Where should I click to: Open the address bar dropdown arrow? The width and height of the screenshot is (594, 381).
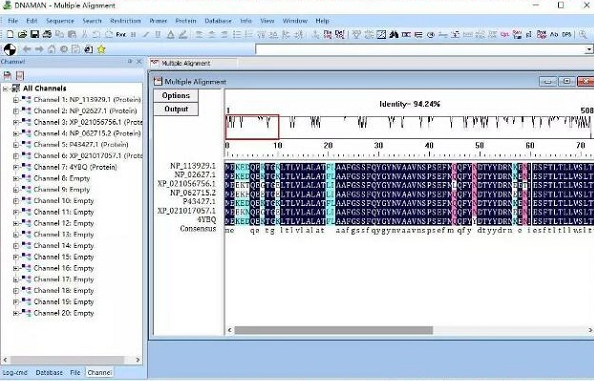pyautogui.click(x=588, y=49)
